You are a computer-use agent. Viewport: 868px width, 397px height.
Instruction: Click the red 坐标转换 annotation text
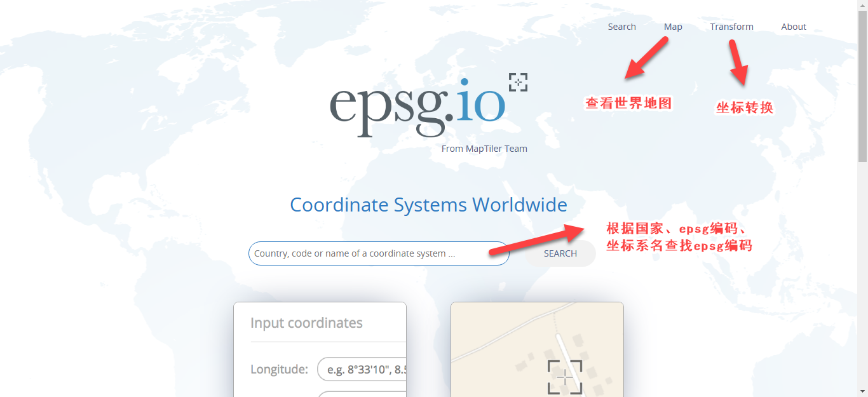click(x=745, y=108)
